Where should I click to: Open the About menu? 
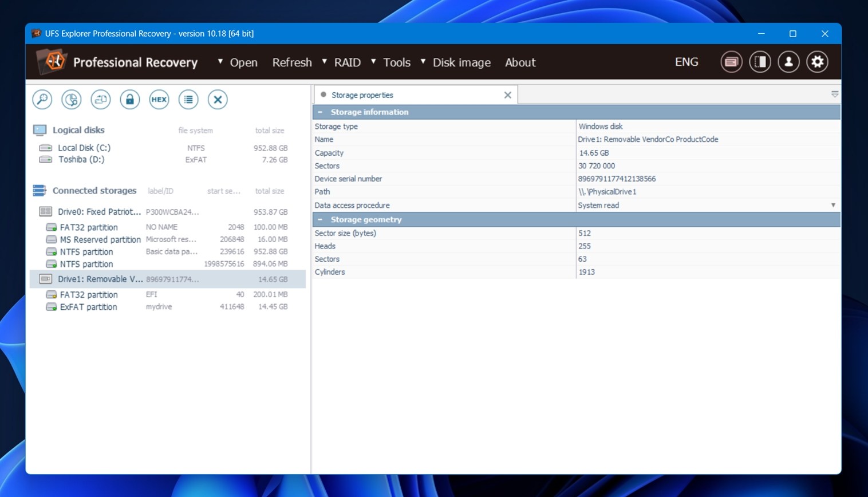click(520, 62)
